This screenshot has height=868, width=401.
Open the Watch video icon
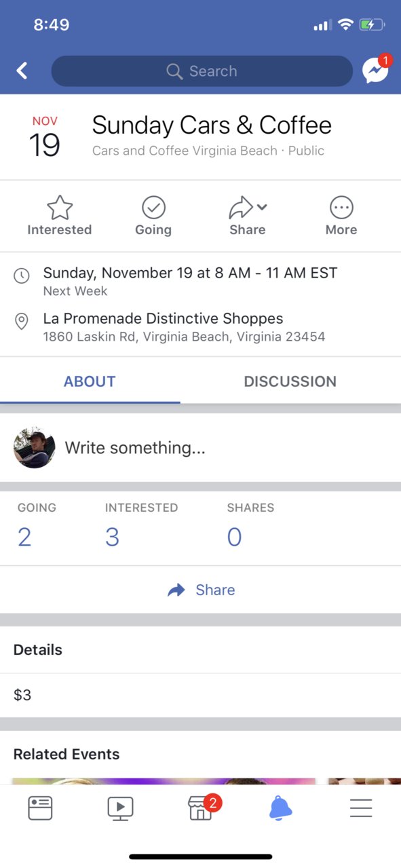120,808
